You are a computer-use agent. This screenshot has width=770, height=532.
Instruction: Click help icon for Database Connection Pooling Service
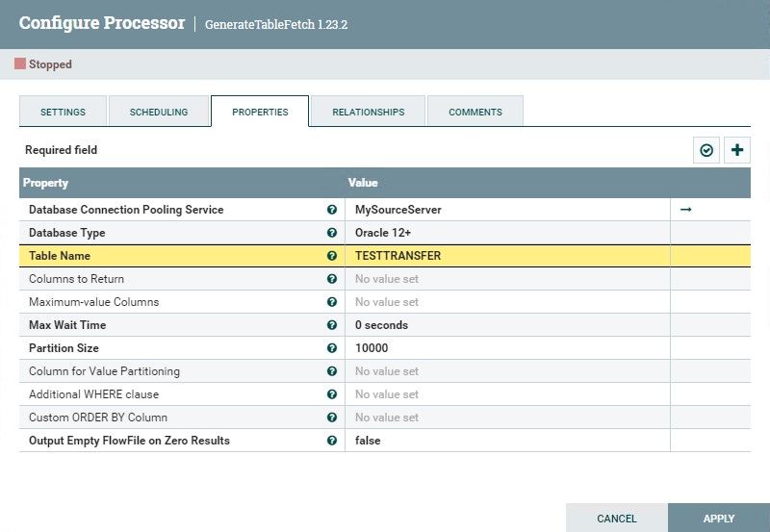(332, 210)
